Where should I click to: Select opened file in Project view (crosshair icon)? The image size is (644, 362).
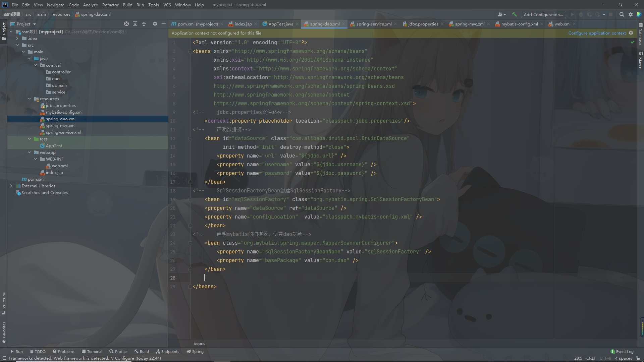[x=126, y=24]
